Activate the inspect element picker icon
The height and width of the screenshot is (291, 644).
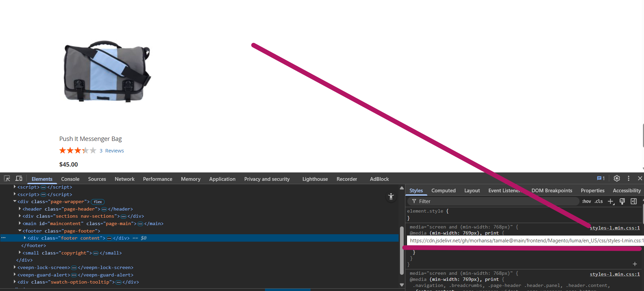point(7,178)
